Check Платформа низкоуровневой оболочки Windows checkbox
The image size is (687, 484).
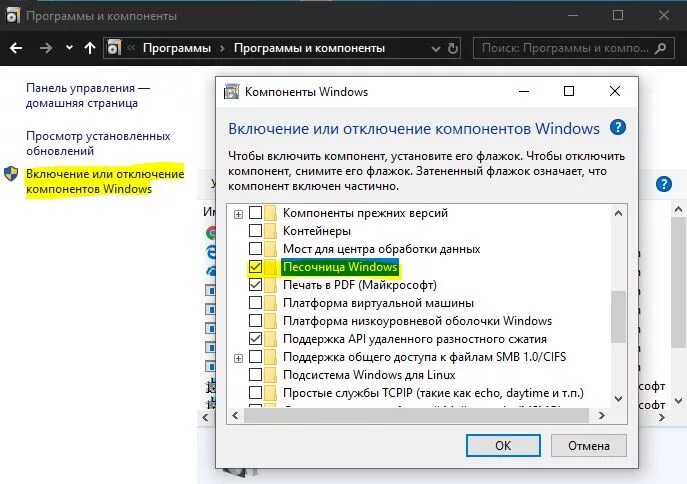coord(255,321)
